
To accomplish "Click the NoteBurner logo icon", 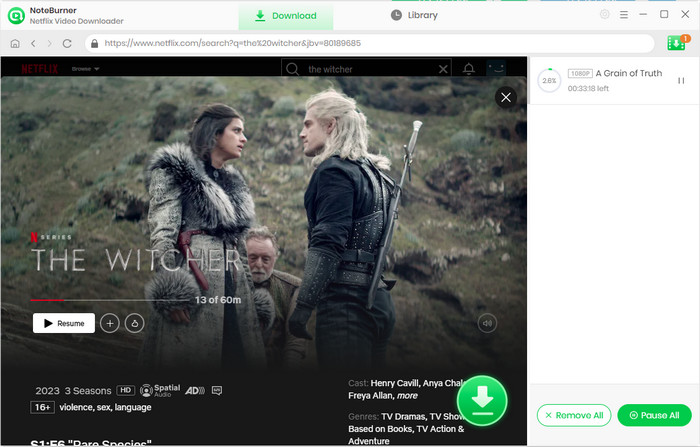I will pos(16,16).
